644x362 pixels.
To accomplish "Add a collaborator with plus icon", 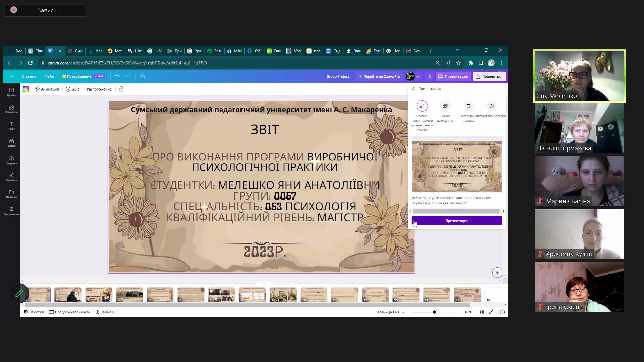I will point(418,76).
